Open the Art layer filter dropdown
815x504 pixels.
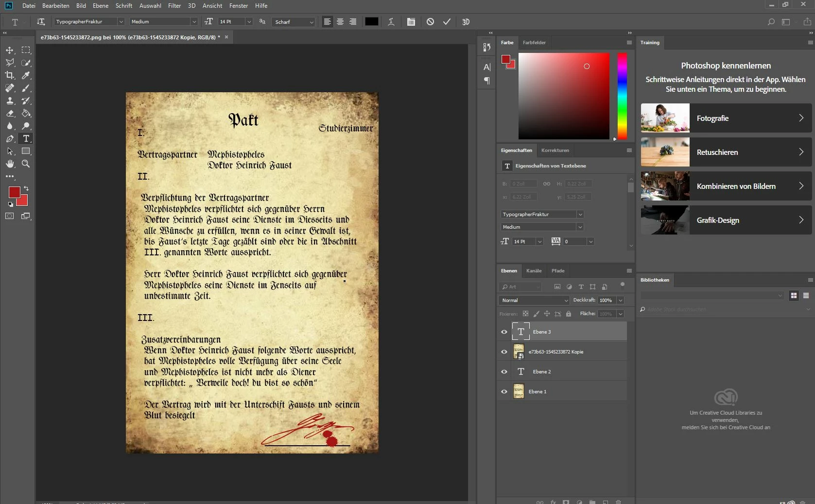point(521,287)
